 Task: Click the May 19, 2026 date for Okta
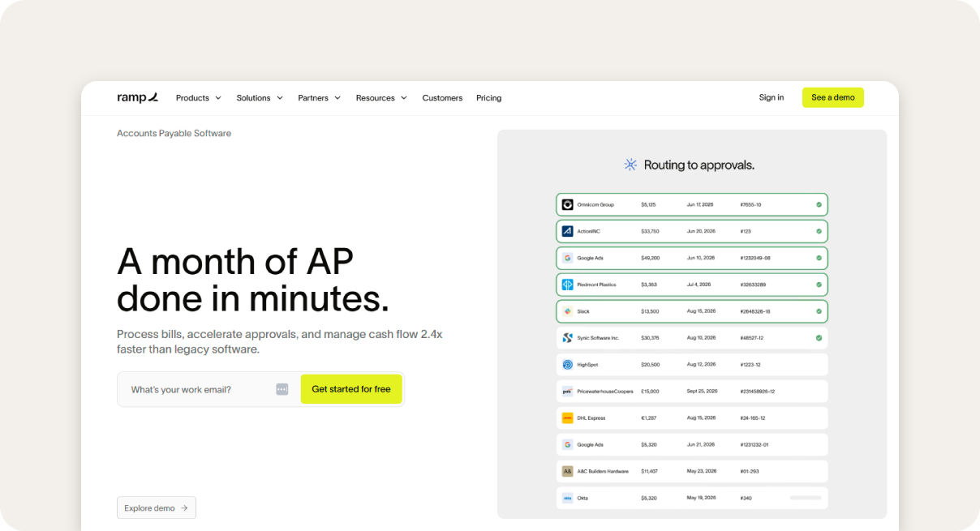pyautogui.click(x=701, y=498)
